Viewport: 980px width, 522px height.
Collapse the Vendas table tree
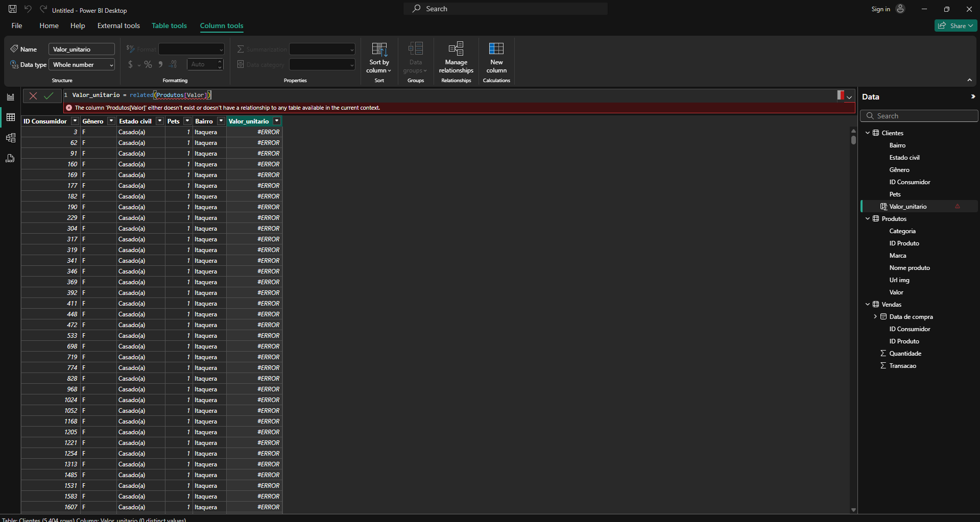coord(867,304)
